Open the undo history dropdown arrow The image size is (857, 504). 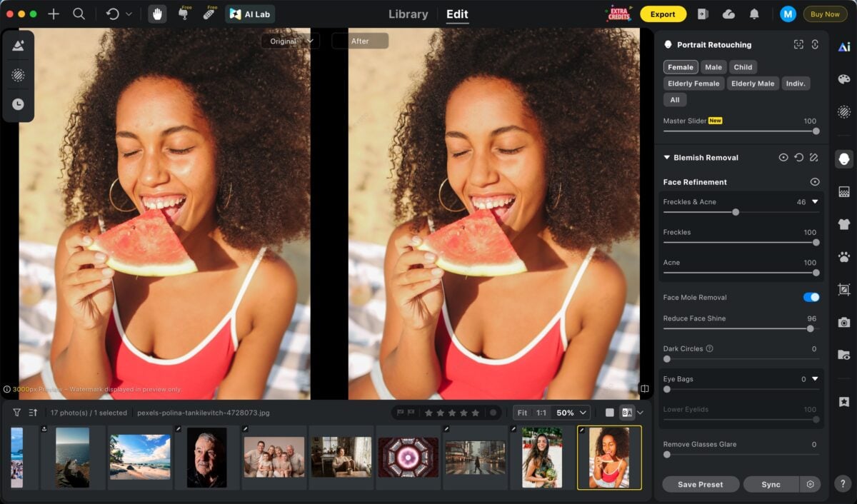click(129, 14)
